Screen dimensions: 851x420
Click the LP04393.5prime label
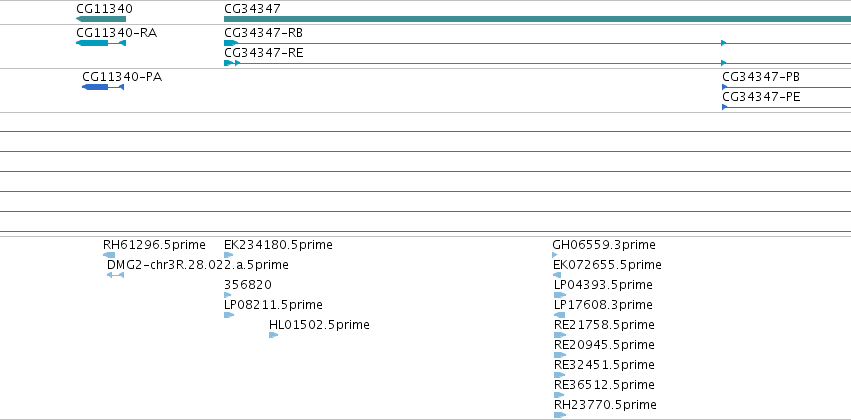(x=604, y=285)
